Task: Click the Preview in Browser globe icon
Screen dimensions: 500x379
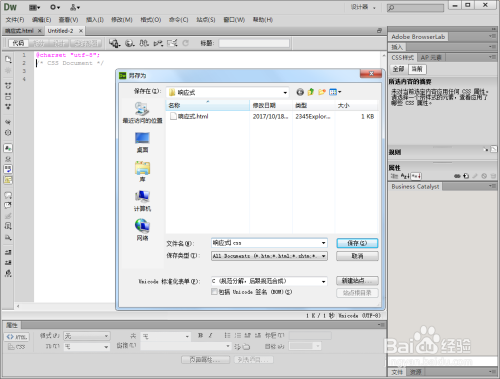Action: (129, 43)
